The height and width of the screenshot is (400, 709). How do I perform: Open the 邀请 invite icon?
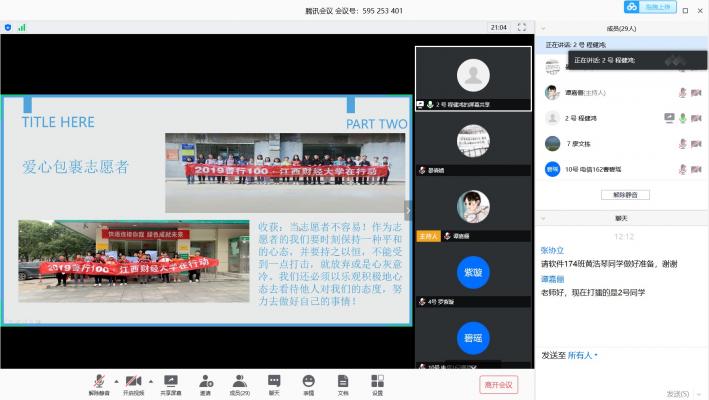(205, 383)
